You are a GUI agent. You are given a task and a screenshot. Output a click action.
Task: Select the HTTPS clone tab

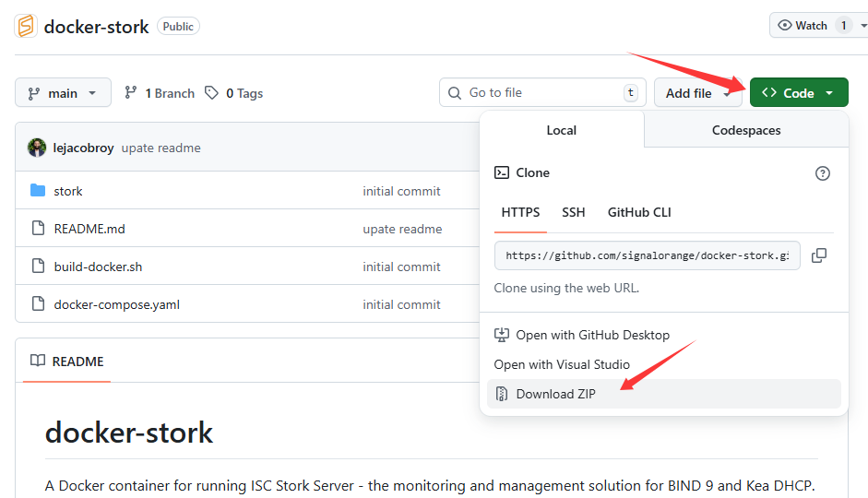[x=520, y=212]
